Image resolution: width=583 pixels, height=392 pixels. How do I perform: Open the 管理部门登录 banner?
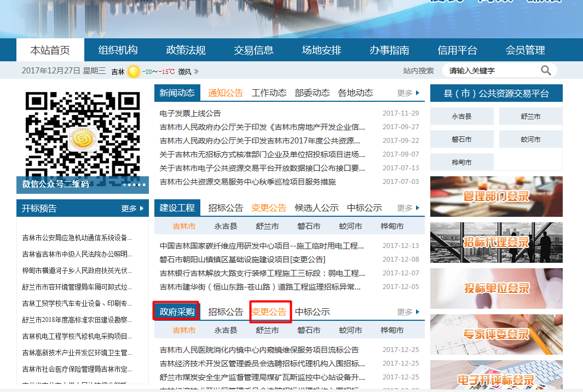click(x=495, y=196)
